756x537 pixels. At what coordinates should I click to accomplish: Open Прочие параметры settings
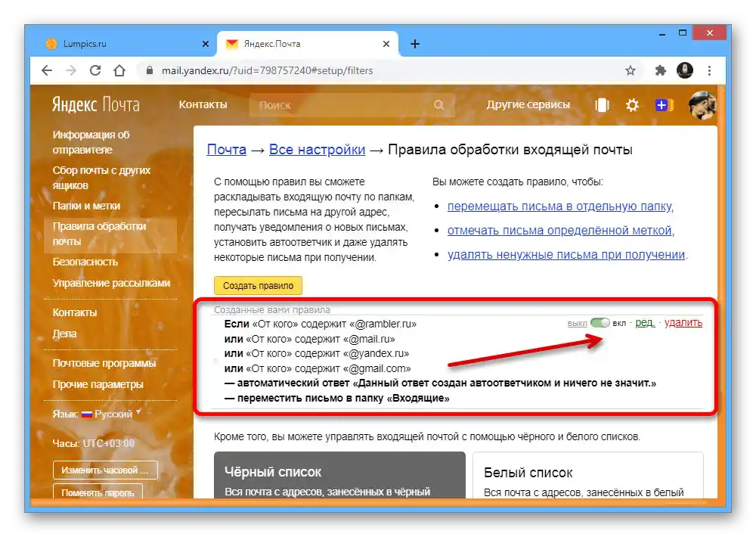(x=98, y=384)
